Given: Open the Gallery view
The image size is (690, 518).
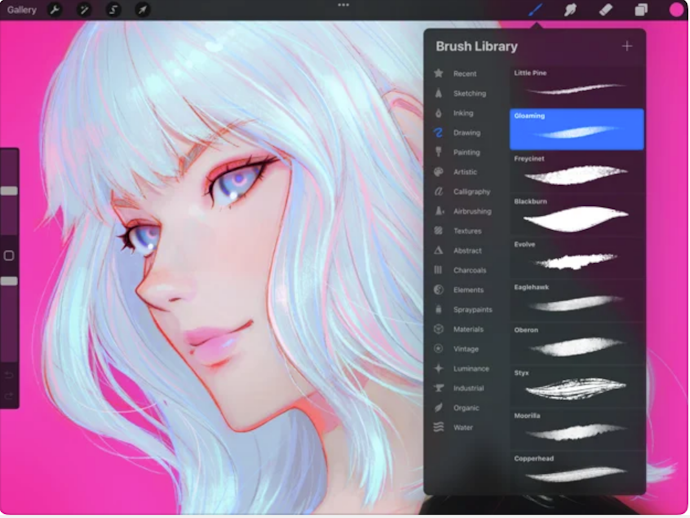Looking at the screenshot, I should point(21,10).
